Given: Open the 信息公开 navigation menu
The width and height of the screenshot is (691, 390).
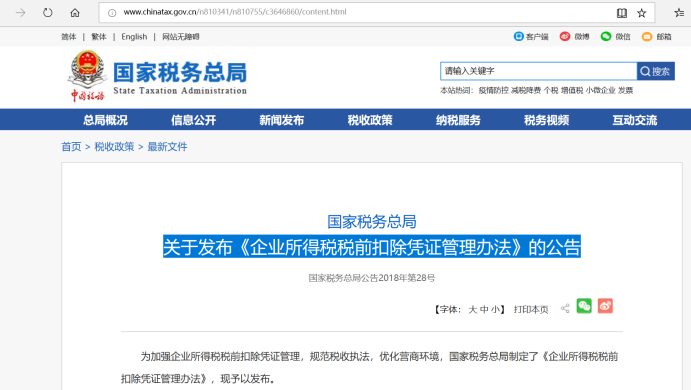Looking at the screenshot, I should point(193,120).
